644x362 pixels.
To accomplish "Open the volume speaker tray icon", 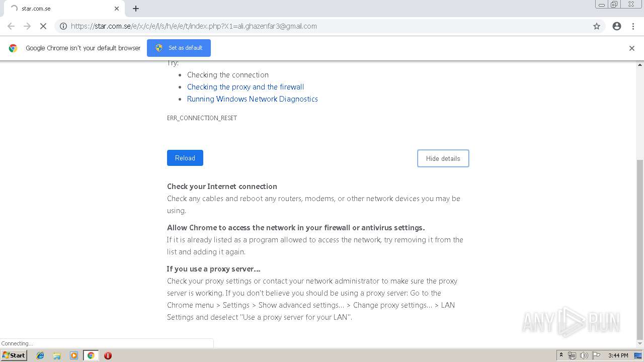I will click(x=584, y=355).
